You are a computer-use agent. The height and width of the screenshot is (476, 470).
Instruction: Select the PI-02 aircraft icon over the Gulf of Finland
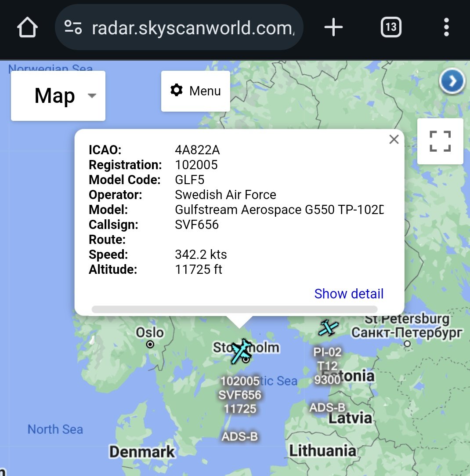tap(328, 328)
